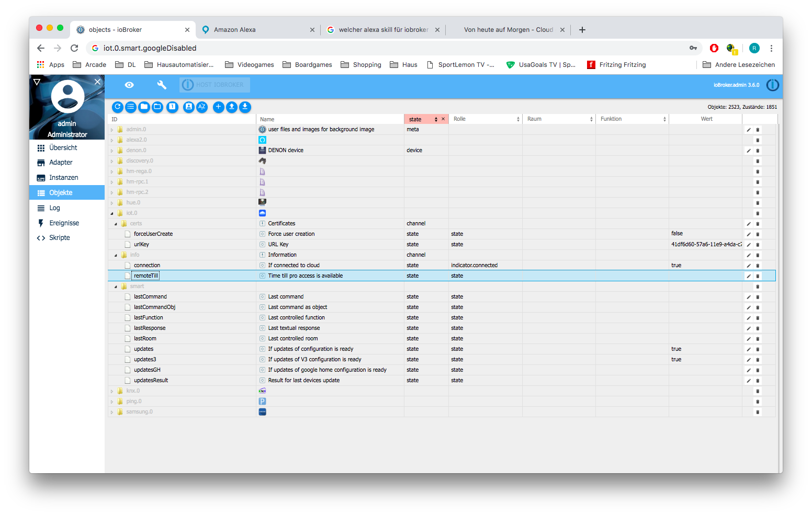Open the Funktion filter dropdown
812x515 pixels.
(x=633, y=119)
